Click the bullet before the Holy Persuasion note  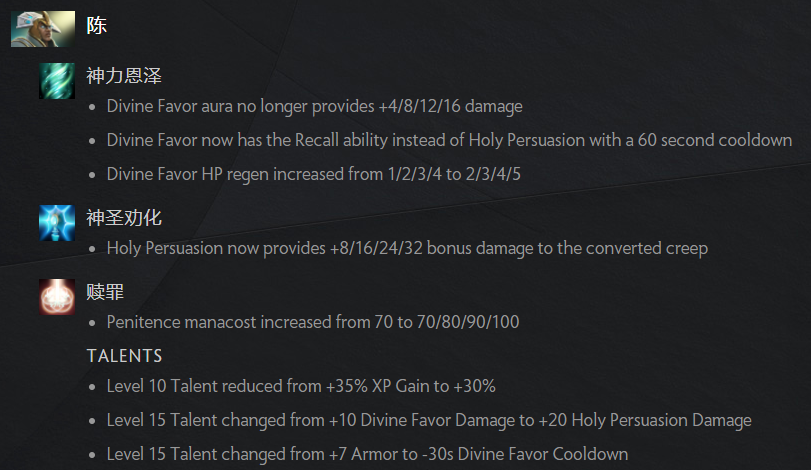tap(92, 249)
